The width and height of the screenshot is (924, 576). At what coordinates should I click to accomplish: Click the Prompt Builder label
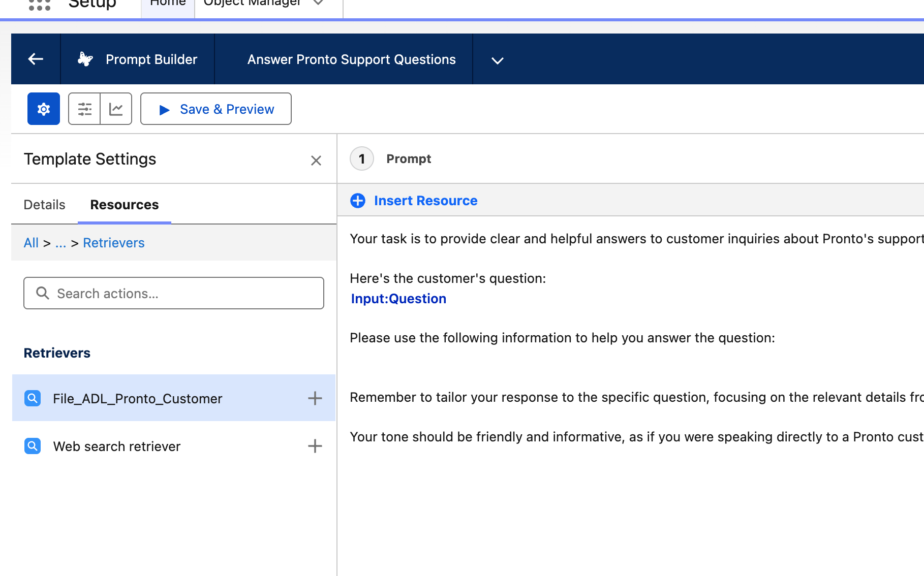[151, 59]
